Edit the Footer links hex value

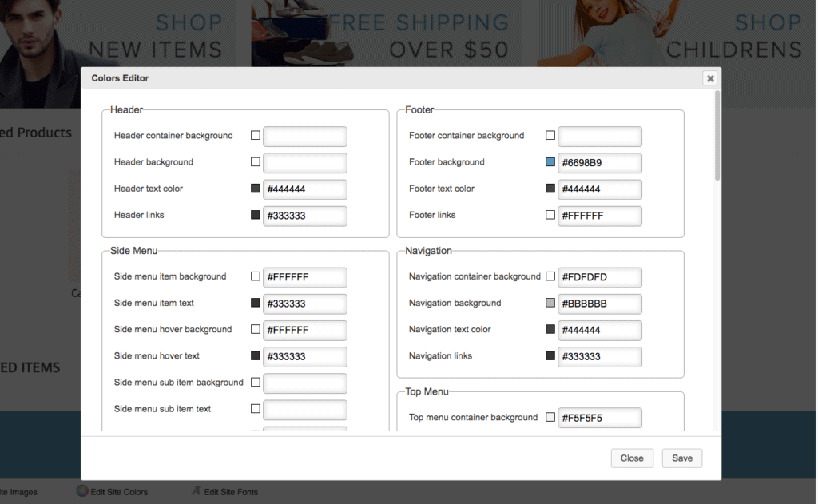coord(599,216)
